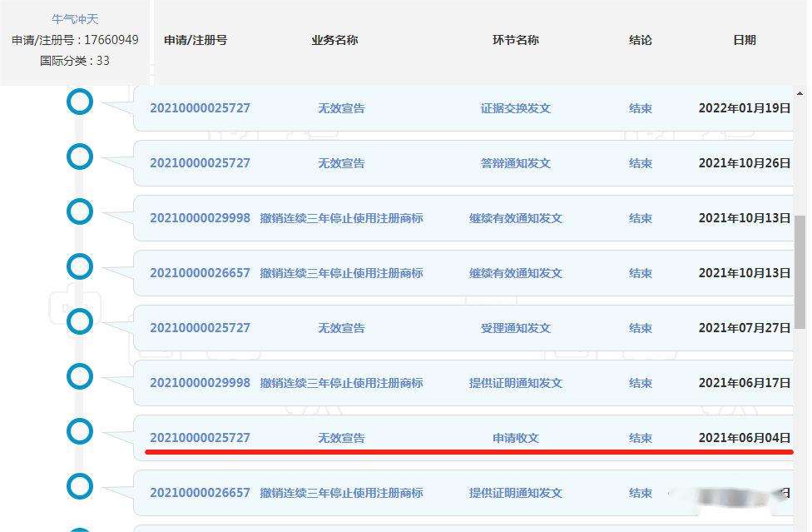
Task: Click 申请收文 in the underlined row
Action: (515, 438)
